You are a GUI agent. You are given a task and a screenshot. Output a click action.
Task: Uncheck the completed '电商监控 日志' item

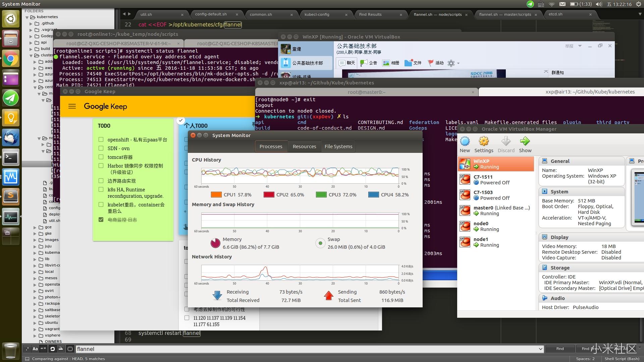(101, 220)
